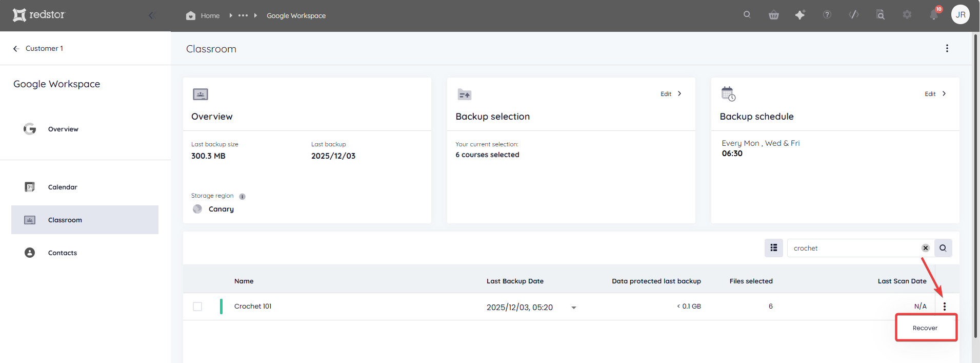Tick the Crochet 101 row checkbox
This screenshot has height=363, width=980.
coord(197,307)
